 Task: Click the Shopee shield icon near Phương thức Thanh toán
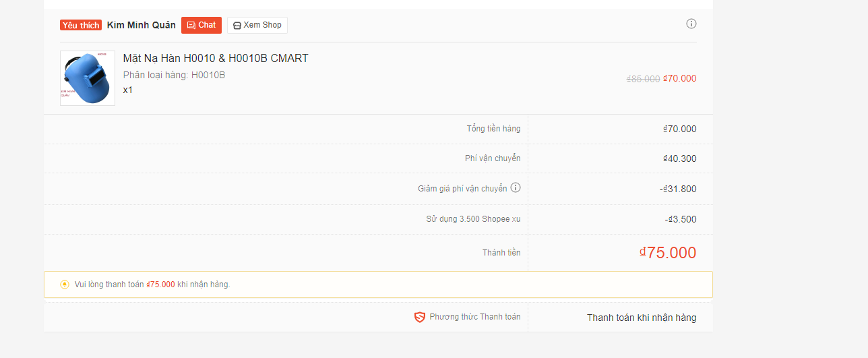(x=420, y=317)
